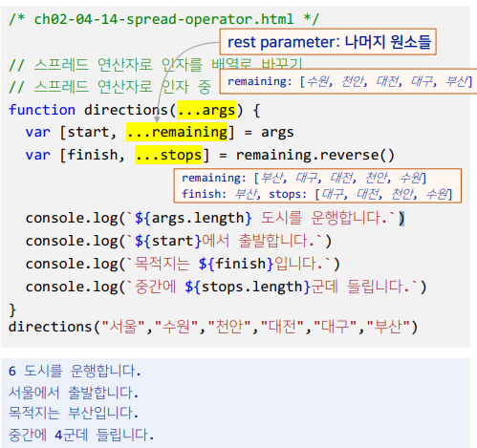Viewport: 477px width, 448px height.
Task: Click the directions function name in declaration
Action: [x=126, y=110]
